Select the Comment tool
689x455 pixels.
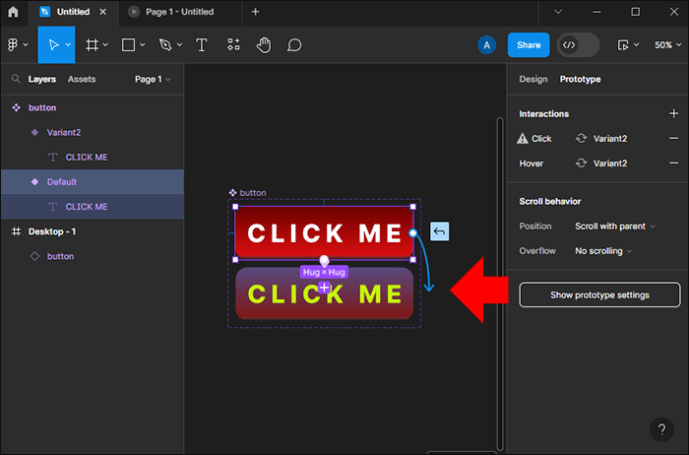[x=294, y=44]
